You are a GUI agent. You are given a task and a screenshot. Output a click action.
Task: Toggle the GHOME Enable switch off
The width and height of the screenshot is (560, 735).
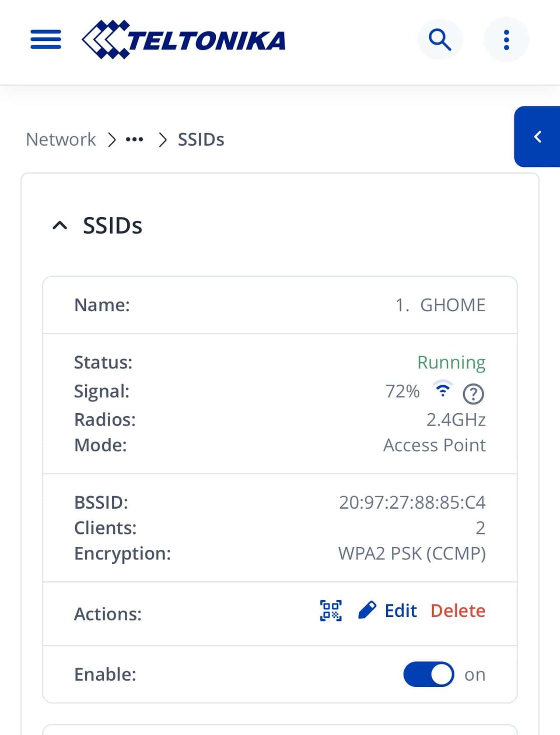coord(428,674)
